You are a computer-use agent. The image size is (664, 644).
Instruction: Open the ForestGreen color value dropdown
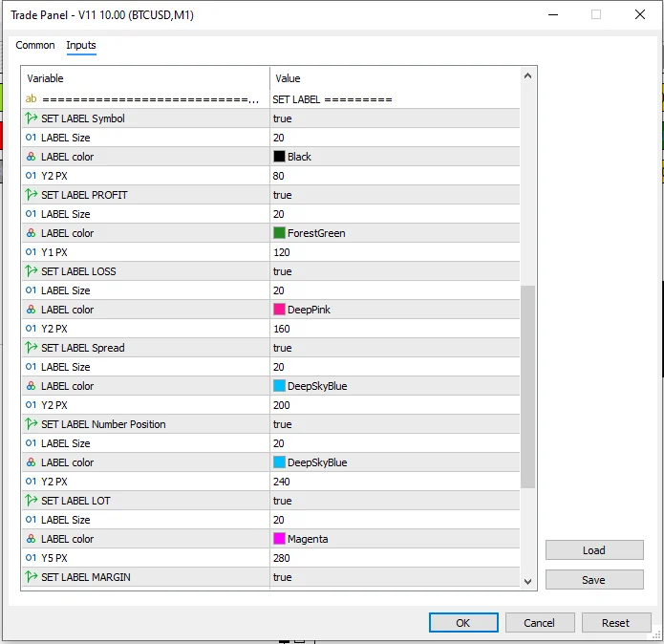[395, 233]
